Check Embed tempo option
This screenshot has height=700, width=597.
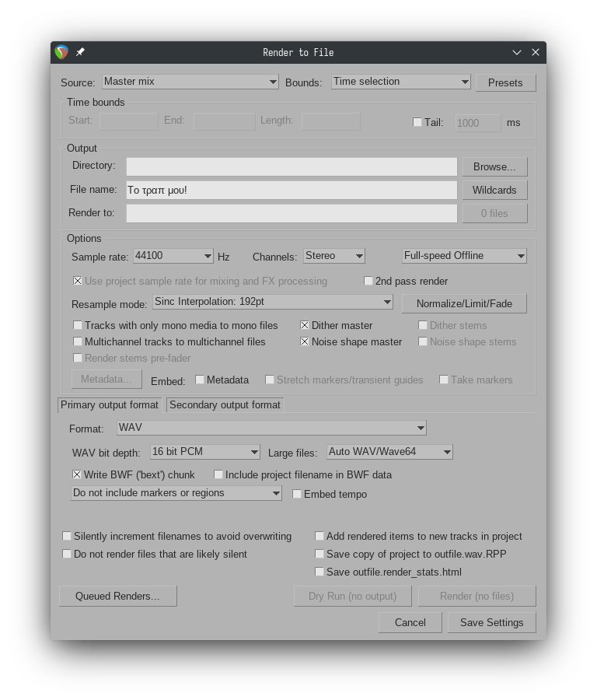point(297,494)
